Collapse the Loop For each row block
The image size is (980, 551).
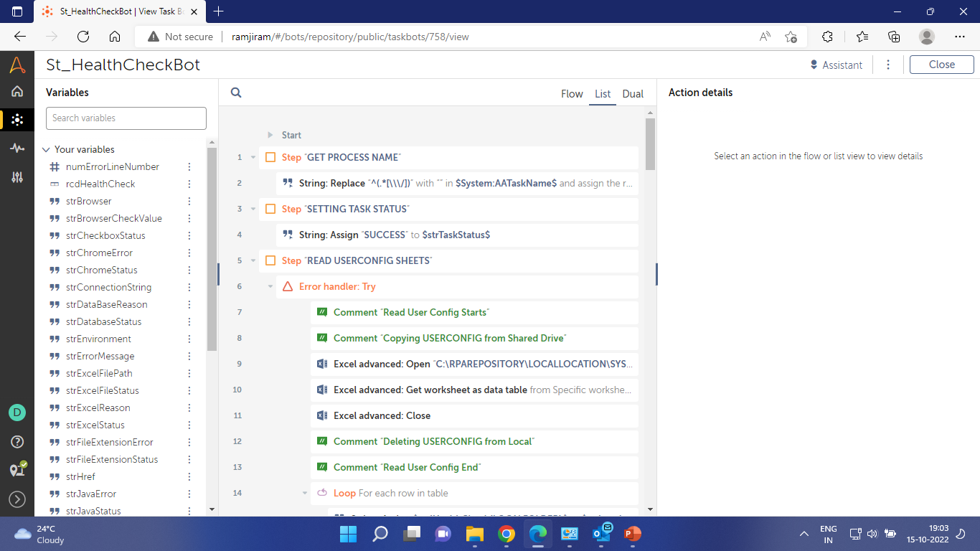[x=305, y=493]
